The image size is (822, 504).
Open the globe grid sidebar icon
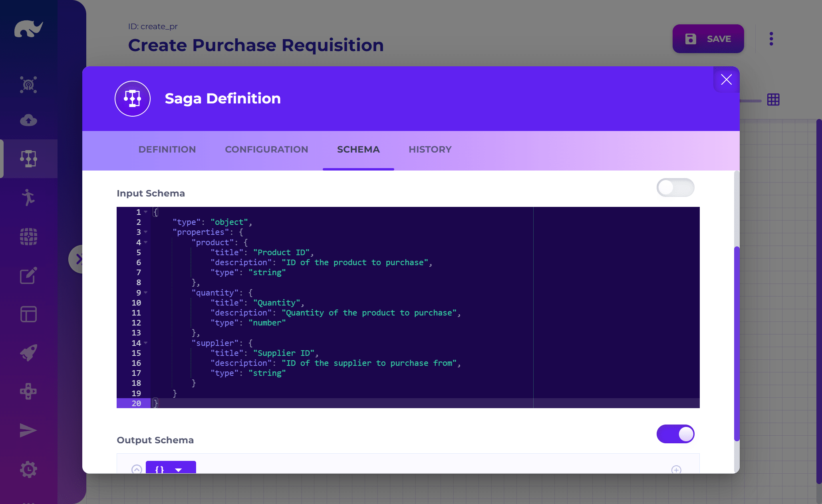(28, 236)
